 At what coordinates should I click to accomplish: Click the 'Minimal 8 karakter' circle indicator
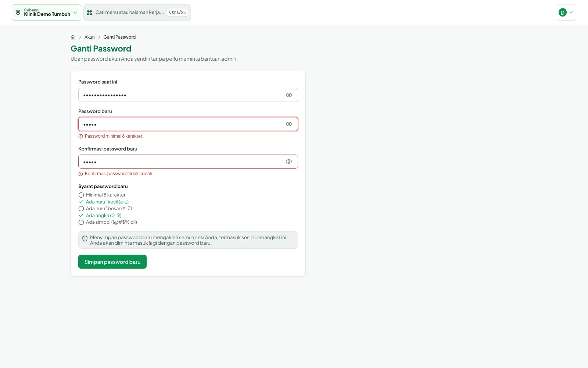[x=81, y=195]
